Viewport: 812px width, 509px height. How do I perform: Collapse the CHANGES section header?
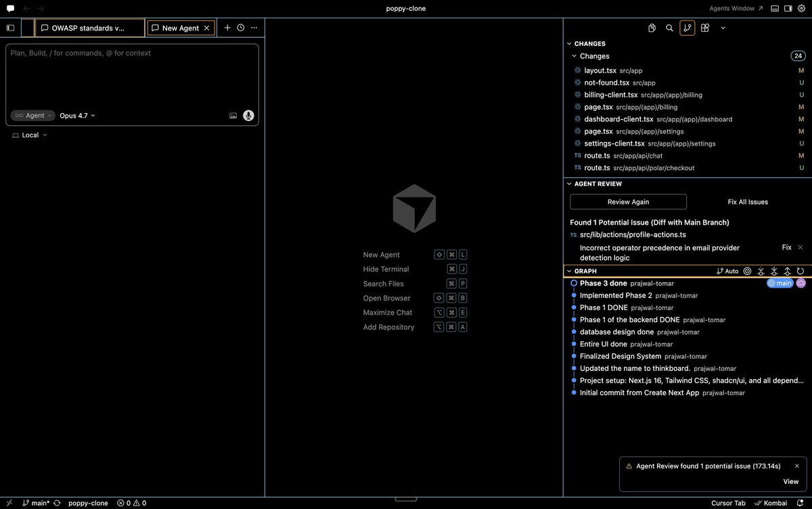pyautogui.click(x=687, y=43)
